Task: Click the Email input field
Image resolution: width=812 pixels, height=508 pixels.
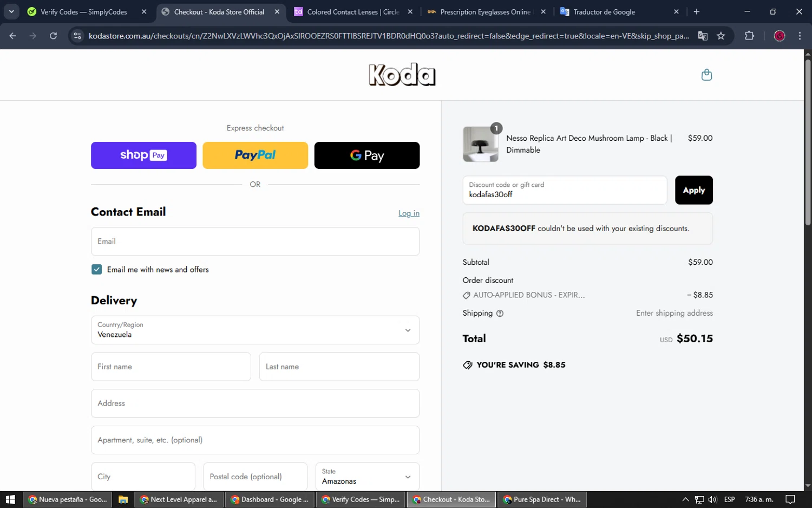Action: coord(255,242)
